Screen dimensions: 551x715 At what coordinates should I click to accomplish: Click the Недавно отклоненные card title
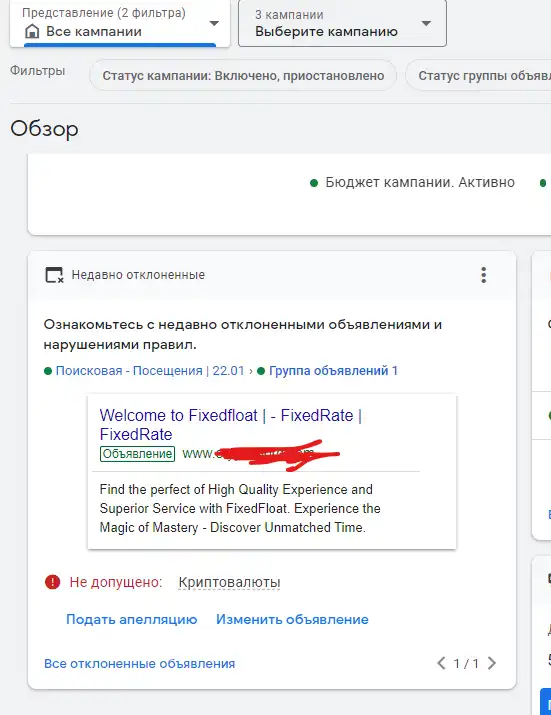[138, 275]
